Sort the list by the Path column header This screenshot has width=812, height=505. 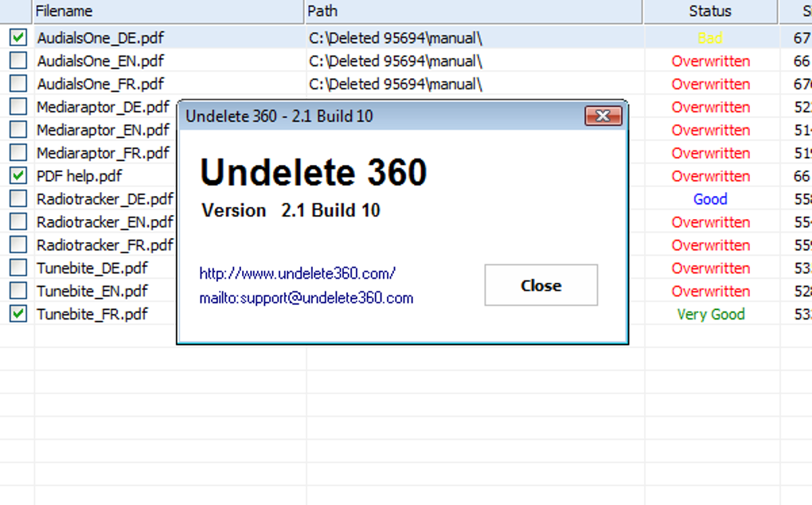474,11
